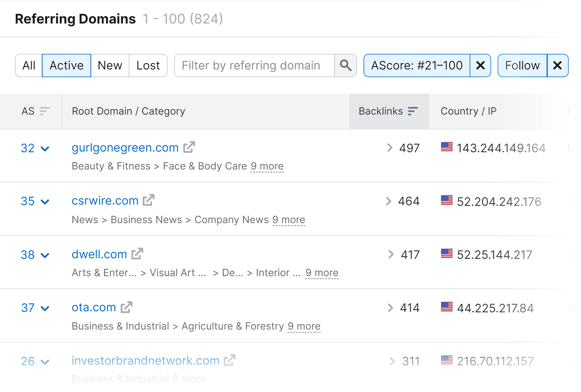The width and height of the screenshot is (581, 392).
Task: Open ota.com via its external link icon
Action: coord(126,307)
